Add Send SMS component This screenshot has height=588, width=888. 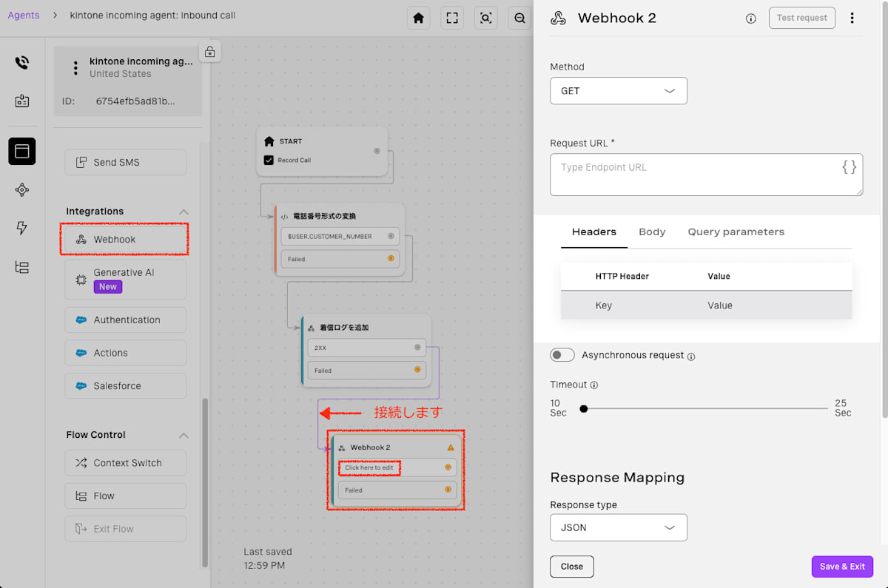pyautogui.click(x=125, y=163)
